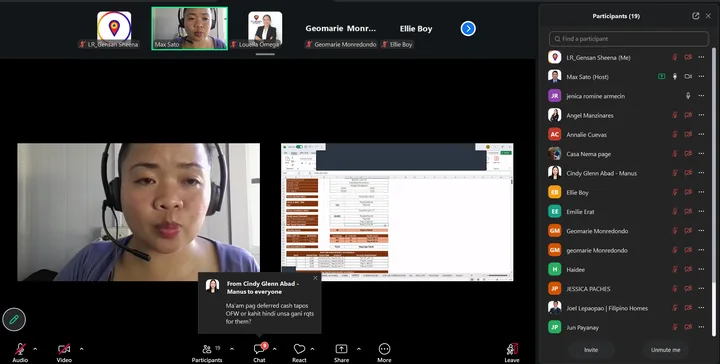Viewport: 720px width, 364px height.
Task: Toggle the muted Audio microphone
Action: (20, 349)
